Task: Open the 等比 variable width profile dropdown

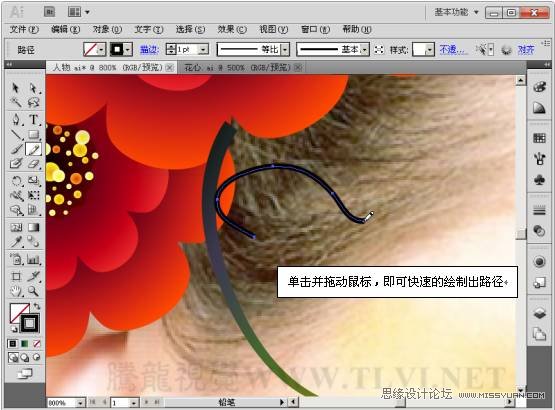Action: click(286, 50)
